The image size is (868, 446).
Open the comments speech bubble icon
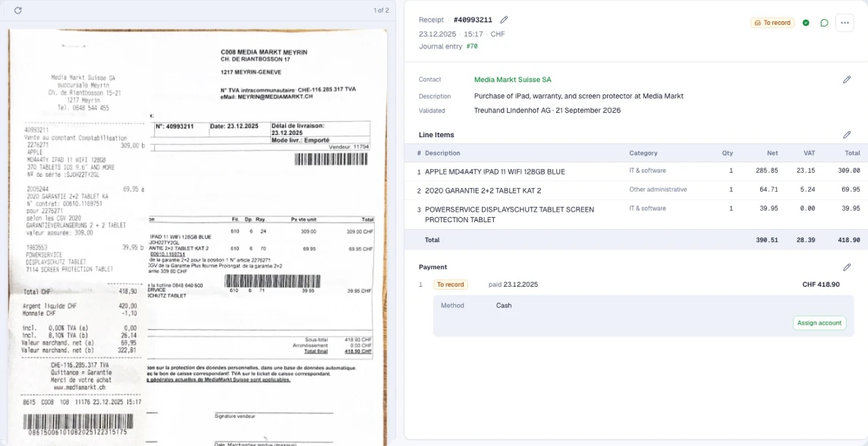coord(824,23)
